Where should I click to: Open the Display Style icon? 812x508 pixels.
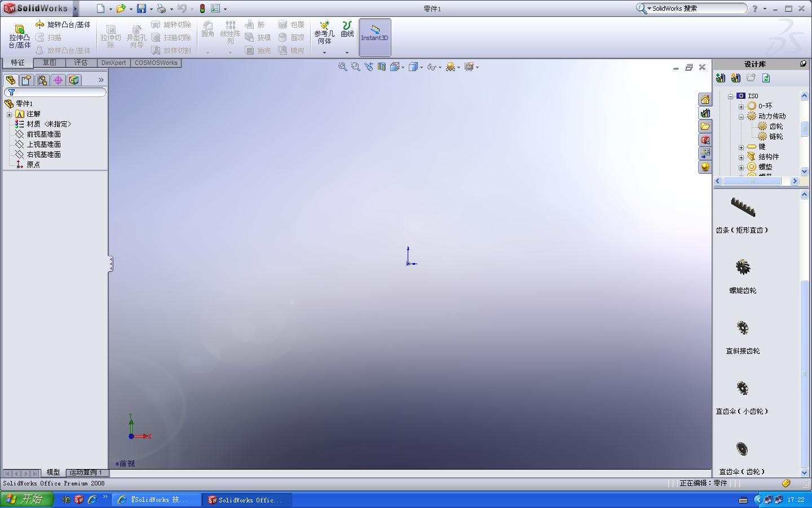413,67
